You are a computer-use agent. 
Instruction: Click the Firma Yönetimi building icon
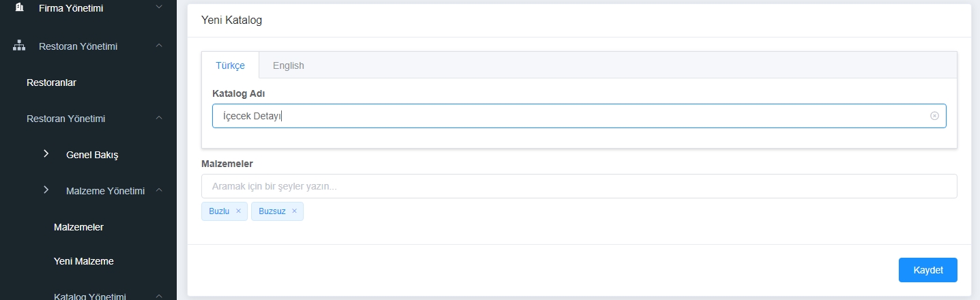[19, 8]
